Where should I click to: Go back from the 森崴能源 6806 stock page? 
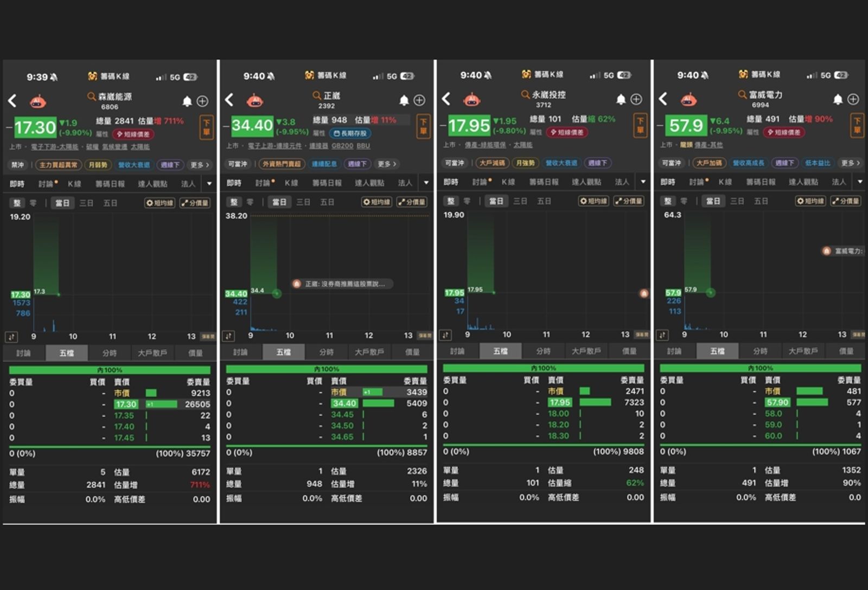[12, 100]
